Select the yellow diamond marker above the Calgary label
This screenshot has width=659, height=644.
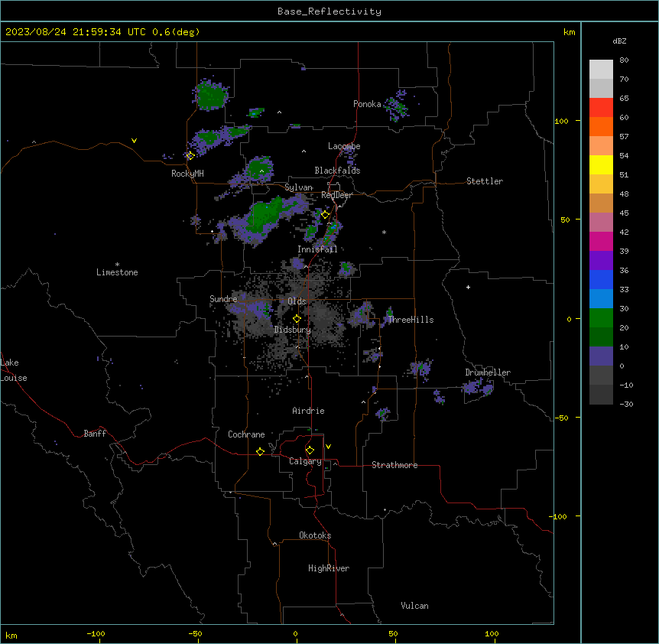pyautogui.click(x=310, y=450)
